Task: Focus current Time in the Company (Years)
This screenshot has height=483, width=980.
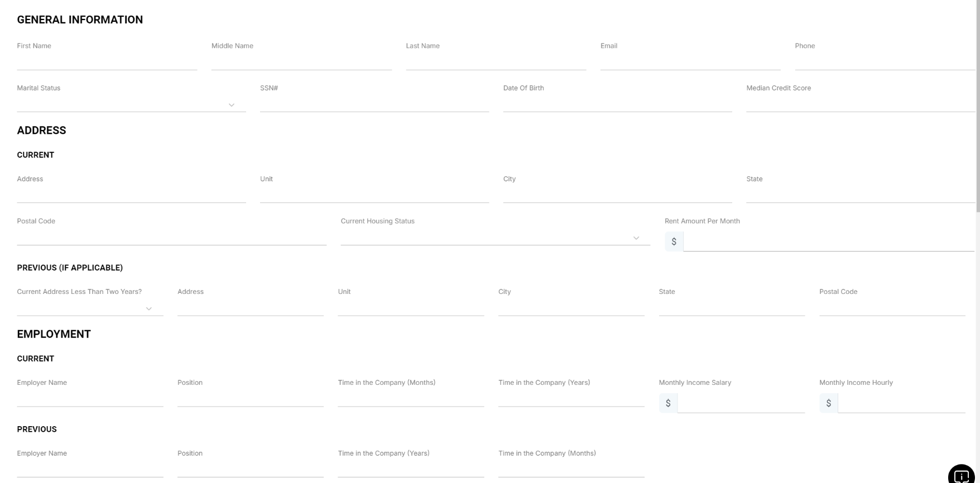Action: tap(571, 399)
